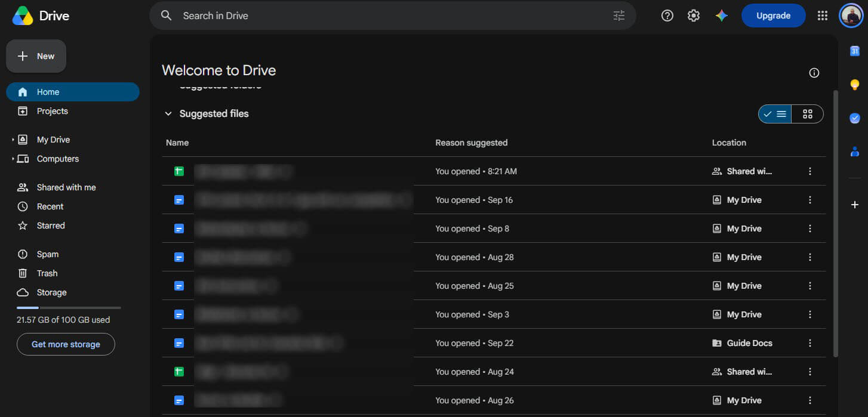The height and width of the screenshot is (417, 868).
Task: Open more actions for the 8:21 AM file
Action: [810, 171]
